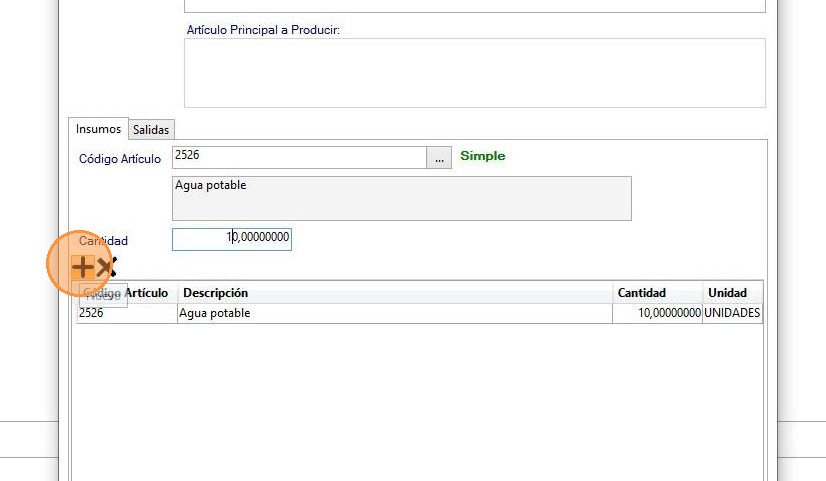The width and height of the screenshot is (826, 481).
Task: Click the Unidad column header
Action: [x=732, y=293]
